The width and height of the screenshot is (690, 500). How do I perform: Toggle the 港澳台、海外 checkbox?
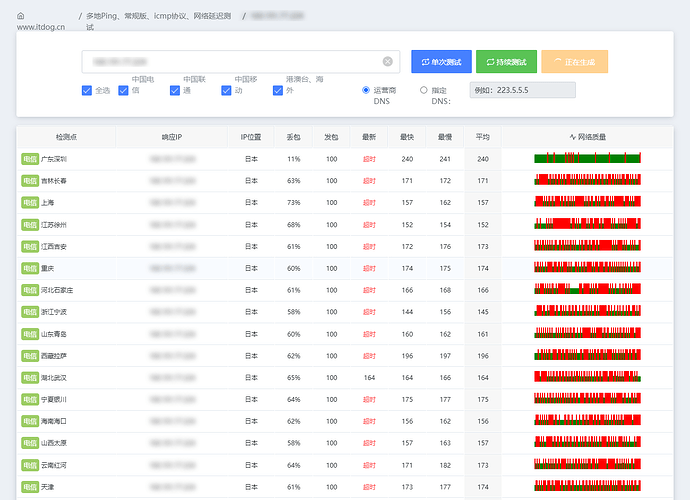278,90
